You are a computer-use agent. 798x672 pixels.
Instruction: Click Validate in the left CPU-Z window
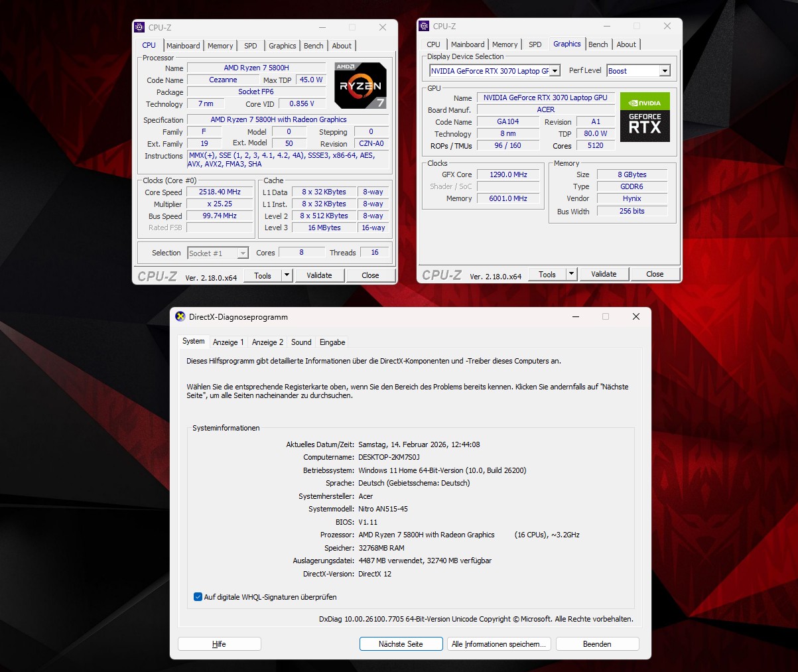pyautogui.click(x=319, y=275)
